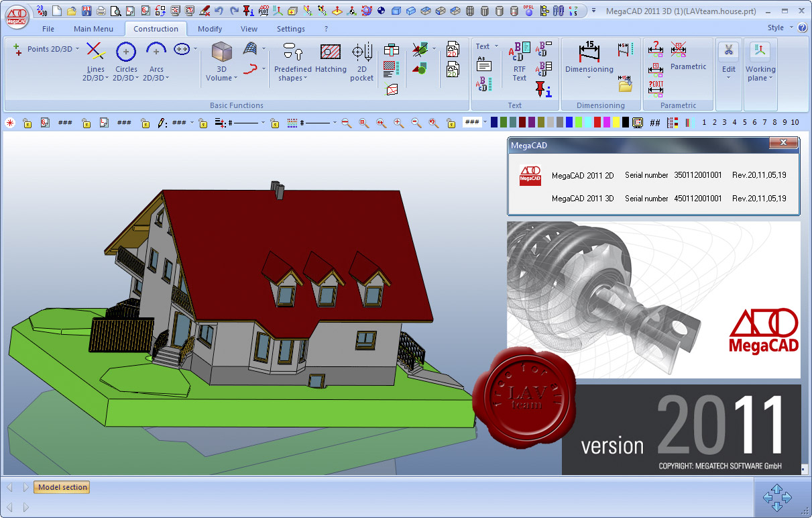Click the ACO PLOT icon
The height and width of the screenshot is (518, 812).
point(263,11)
